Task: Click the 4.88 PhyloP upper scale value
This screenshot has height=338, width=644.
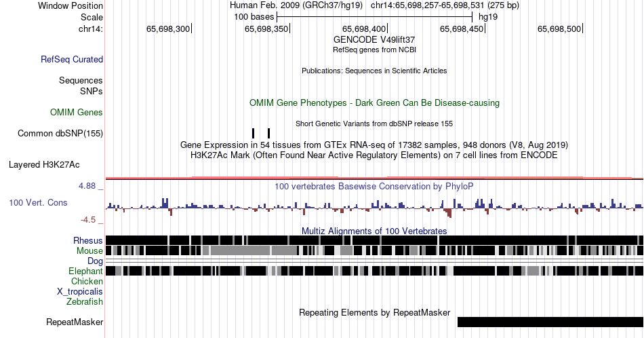Action: 87,186
